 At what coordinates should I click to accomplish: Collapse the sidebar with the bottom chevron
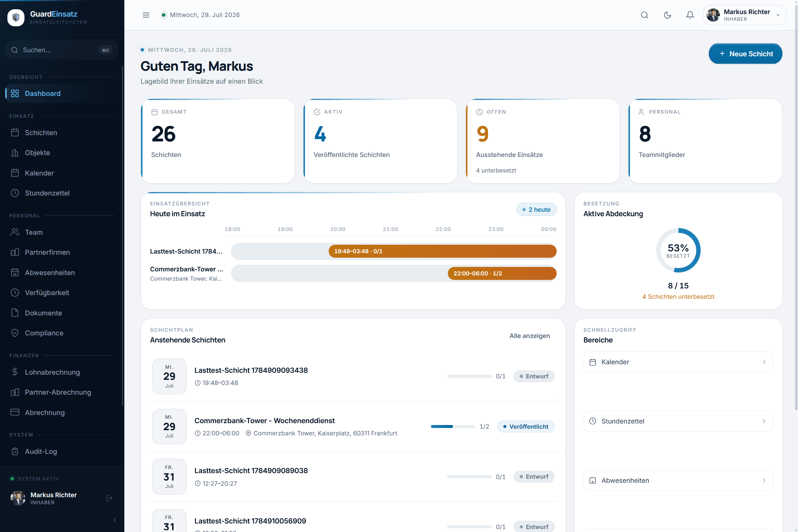tap(114, 520)
